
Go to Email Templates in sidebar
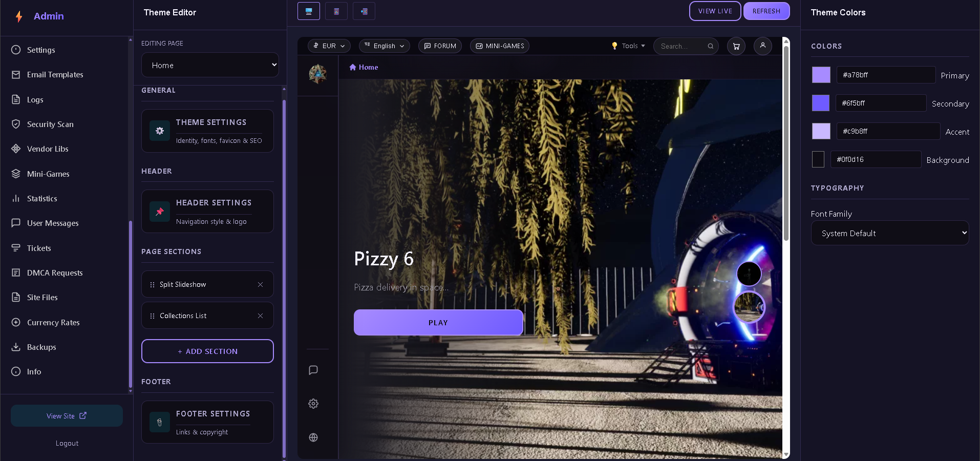click(x=55, y=74)
